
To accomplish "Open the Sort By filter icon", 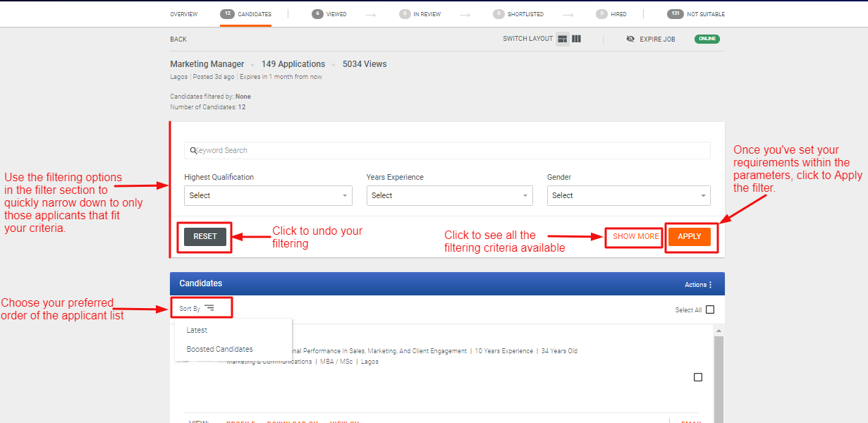I will coord(209,308).
